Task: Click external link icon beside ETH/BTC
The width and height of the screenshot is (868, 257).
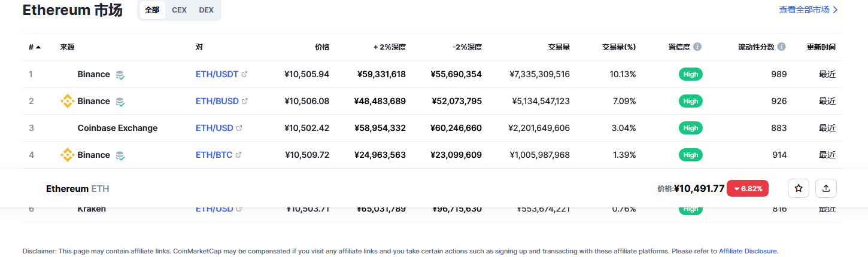Action: pyautogui.click(x=238, y=155)
